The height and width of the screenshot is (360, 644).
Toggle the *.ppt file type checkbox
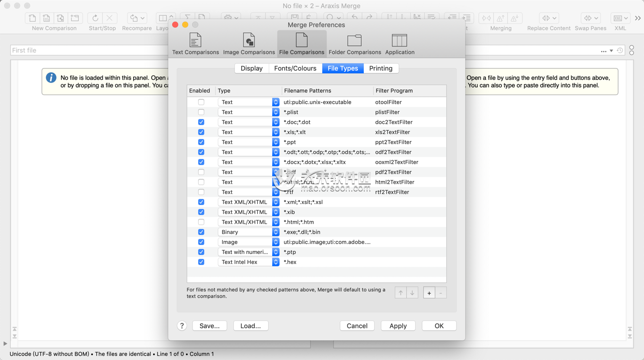pos(201,142)
